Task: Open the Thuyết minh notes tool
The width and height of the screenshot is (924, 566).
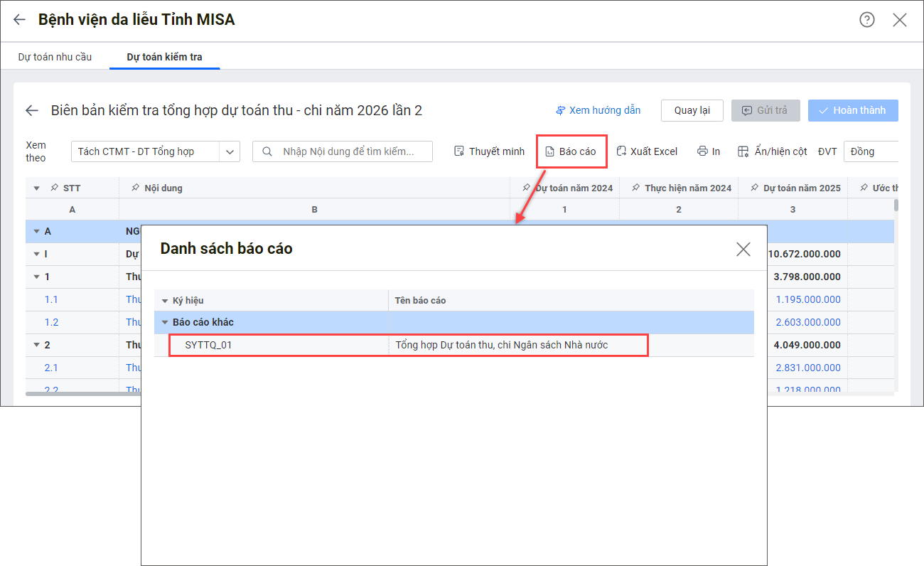Action: click(489, 151)
